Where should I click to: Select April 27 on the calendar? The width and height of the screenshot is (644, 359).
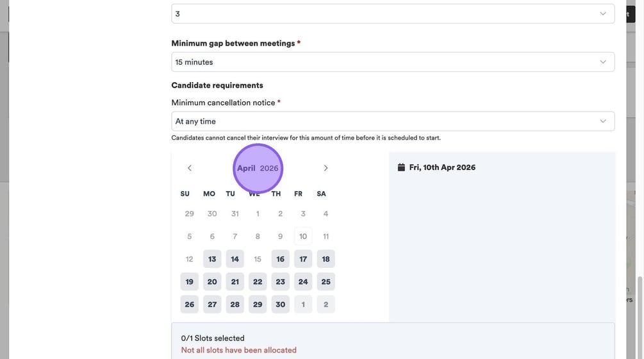click(212, 305)
